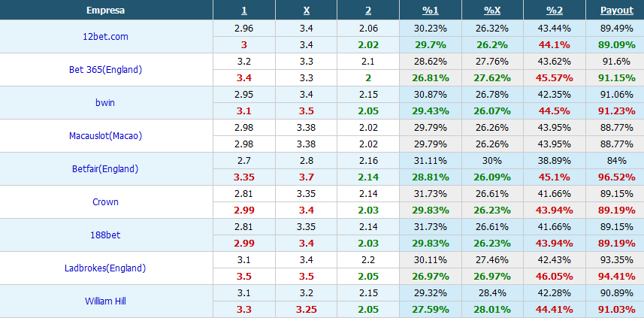Sort by the "2" column header
Screen dimensions: 644x318
(x=368, y=11)
